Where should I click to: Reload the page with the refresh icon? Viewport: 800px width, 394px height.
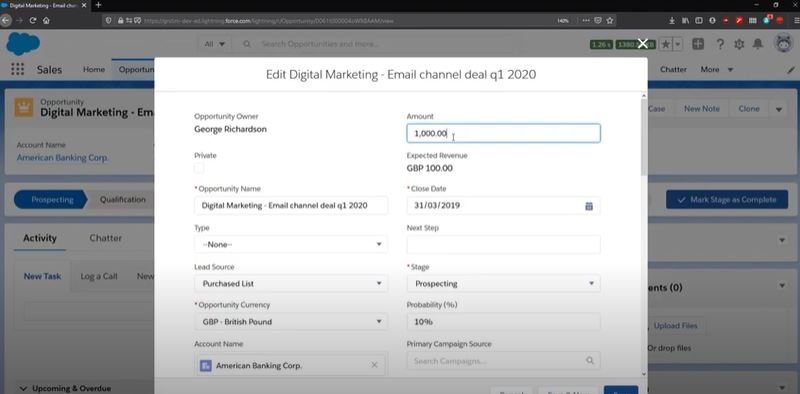pyautogui.click(x=33, y=21)
